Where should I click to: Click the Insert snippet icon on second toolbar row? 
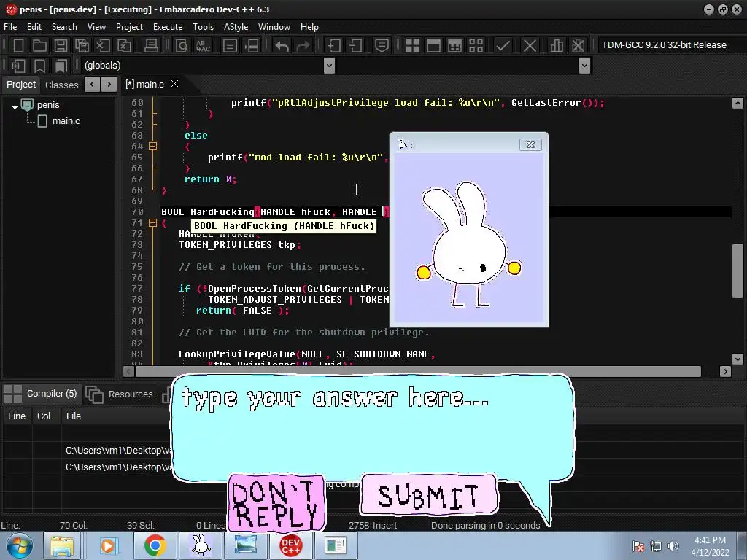pyautogui.click(x=18, y=65)
